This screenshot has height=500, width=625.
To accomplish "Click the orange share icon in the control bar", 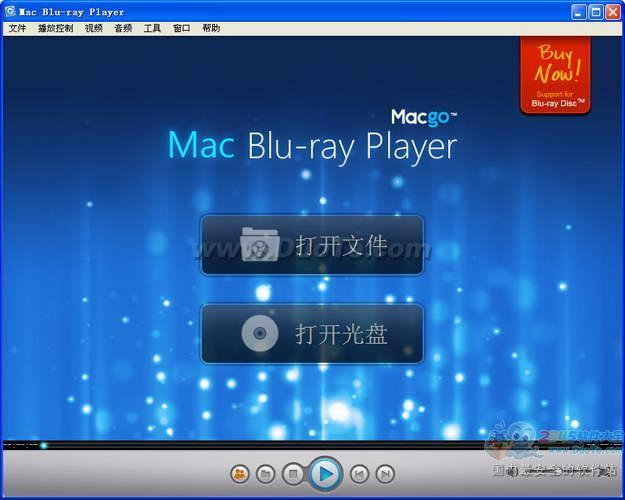I will point(240,474).
